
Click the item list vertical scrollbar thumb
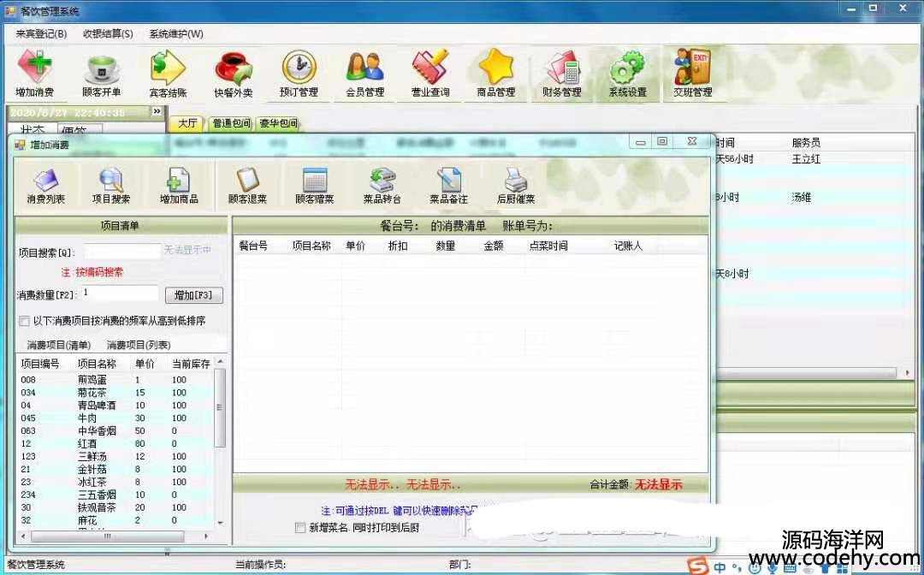coord(220,407)
